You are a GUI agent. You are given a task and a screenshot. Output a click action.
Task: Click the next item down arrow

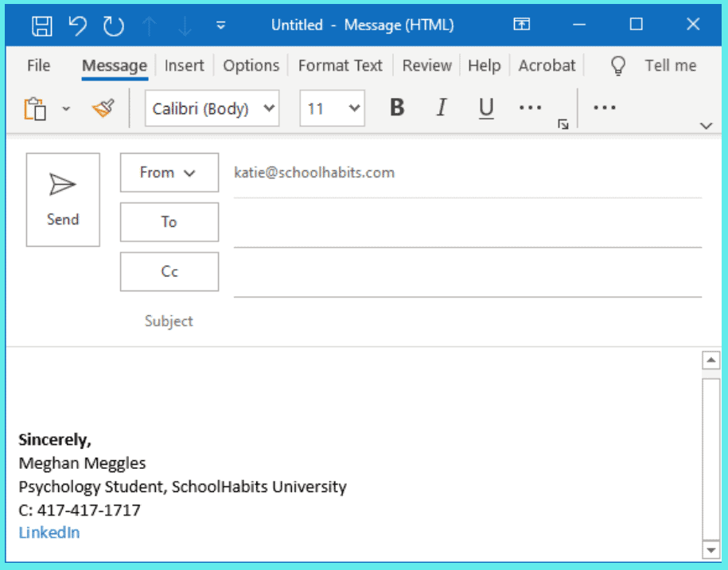(x=185, y=25)
